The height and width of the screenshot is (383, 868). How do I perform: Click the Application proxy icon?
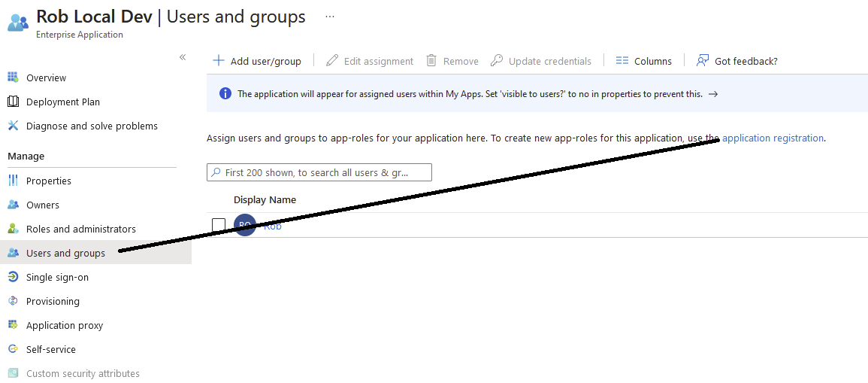coord(14,325)
